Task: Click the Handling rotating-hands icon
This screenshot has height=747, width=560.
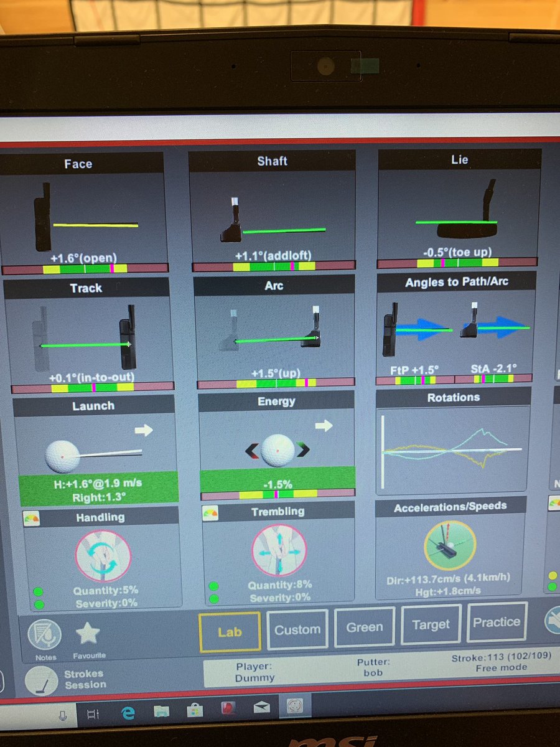Action: (x=103, y=555)
